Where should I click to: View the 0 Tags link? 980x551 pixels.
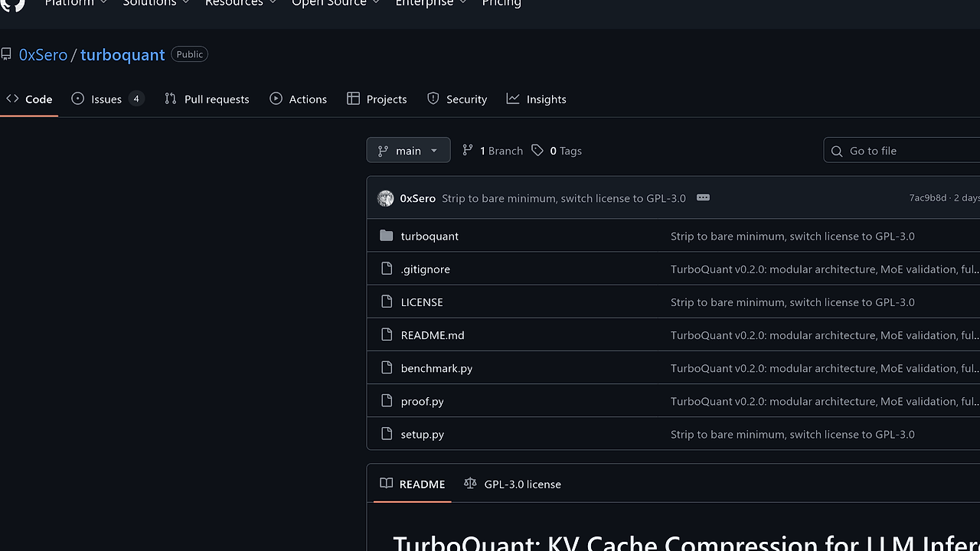pyautogui.click(x=557, y=151)
